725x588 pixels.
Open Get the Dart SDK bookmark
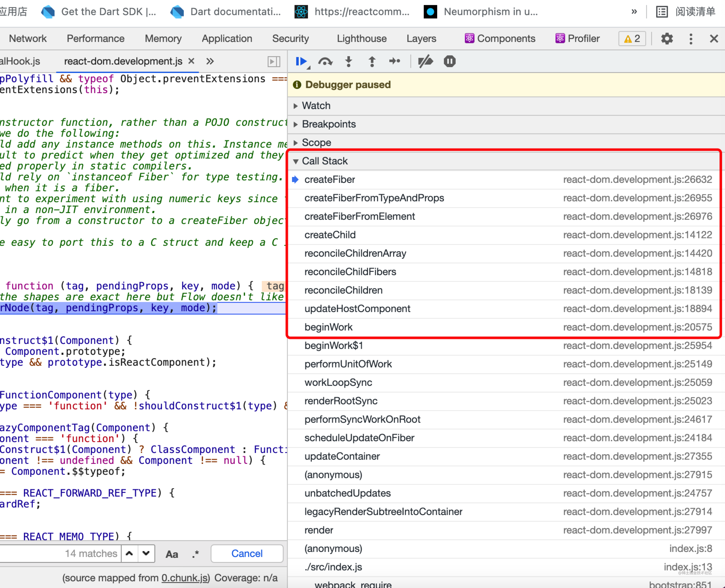99,12
